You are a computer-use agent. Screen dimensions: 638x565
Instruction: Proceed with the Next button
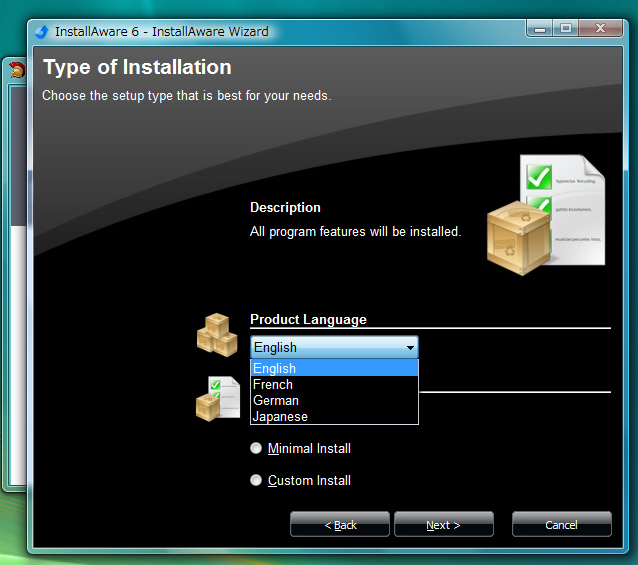coord(444,525)
